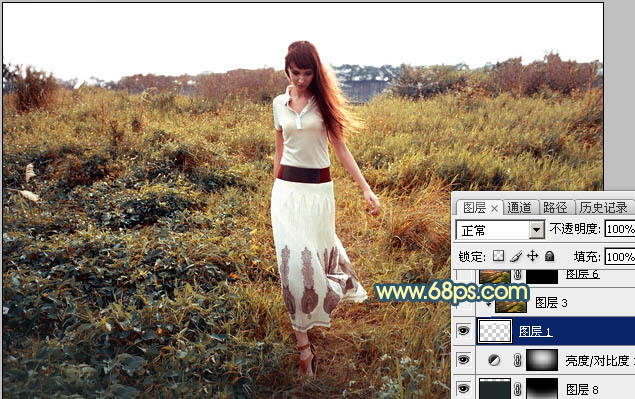Image resolution: width=635 pixels, height=399 pixels.
Task: Open the blend mode dropdown arrow
Action: (x=537, y=230)
